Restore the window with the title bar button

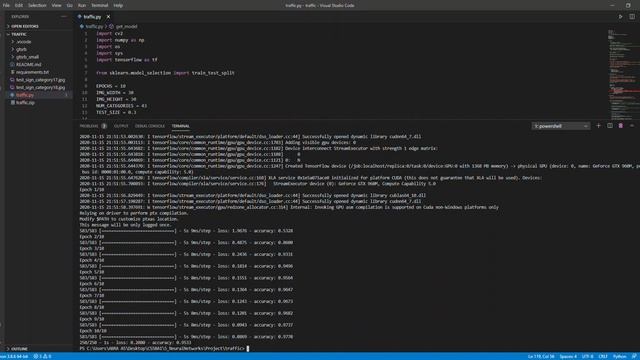pyautogui.click(x=628, y=5)
